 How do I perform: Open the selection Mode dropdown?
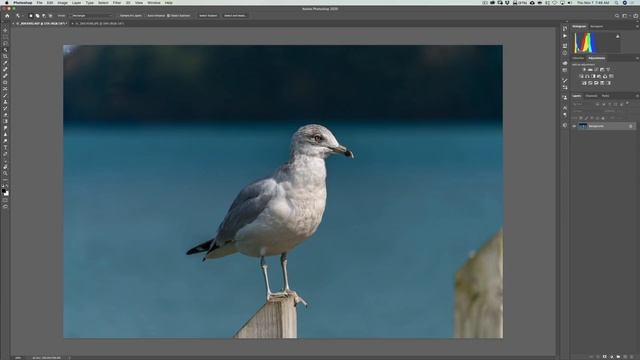[x=91, y=16]
